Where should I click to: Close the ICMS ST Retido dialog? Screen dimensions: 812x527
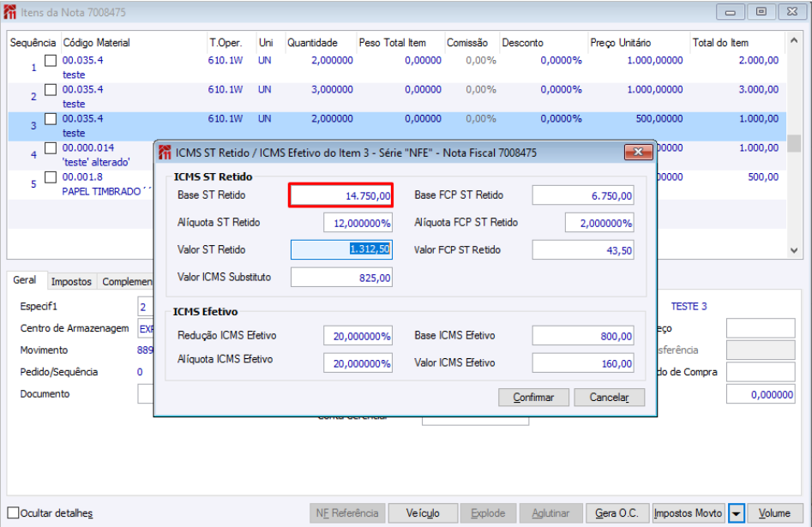(638, 152)
